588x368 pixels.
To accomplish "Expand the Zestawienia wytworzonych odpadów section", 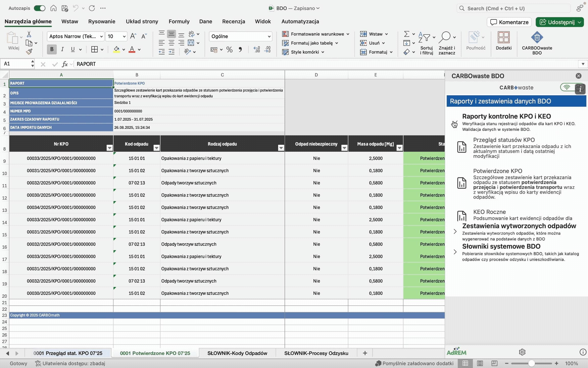I will point(455,232).
